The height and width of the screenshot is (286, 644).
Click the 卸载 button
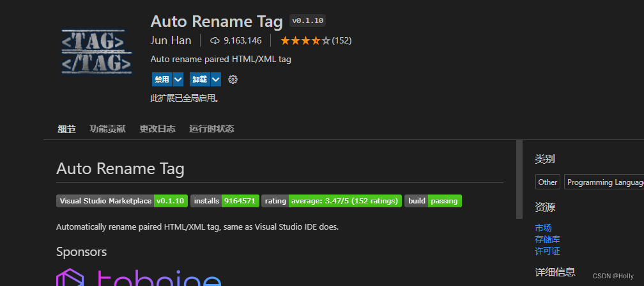coord(199,79)
